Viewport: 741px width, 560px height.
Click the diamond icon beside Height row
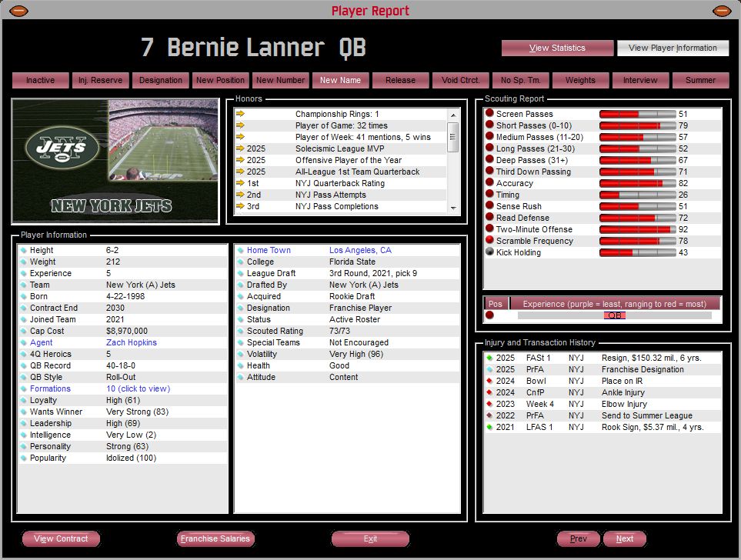pos(24,250)
